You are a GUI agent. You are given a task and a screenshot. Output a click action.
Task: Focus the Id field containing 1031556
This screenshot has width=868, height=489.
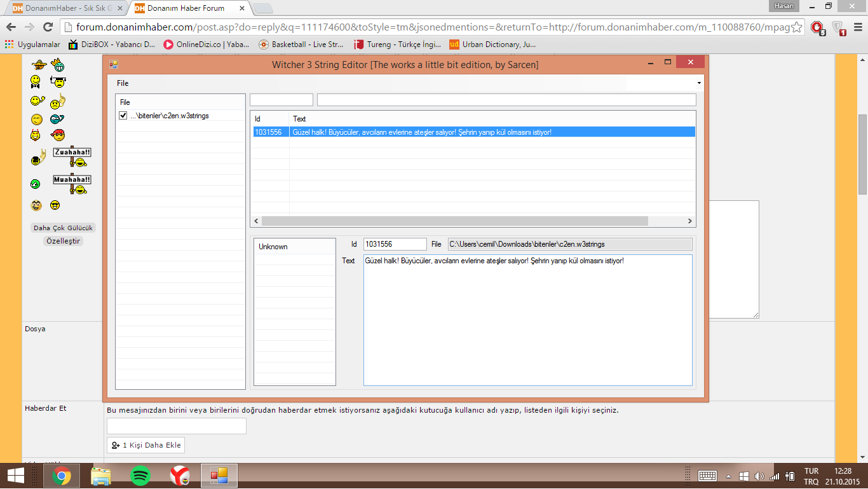click(x=395, y=244)
